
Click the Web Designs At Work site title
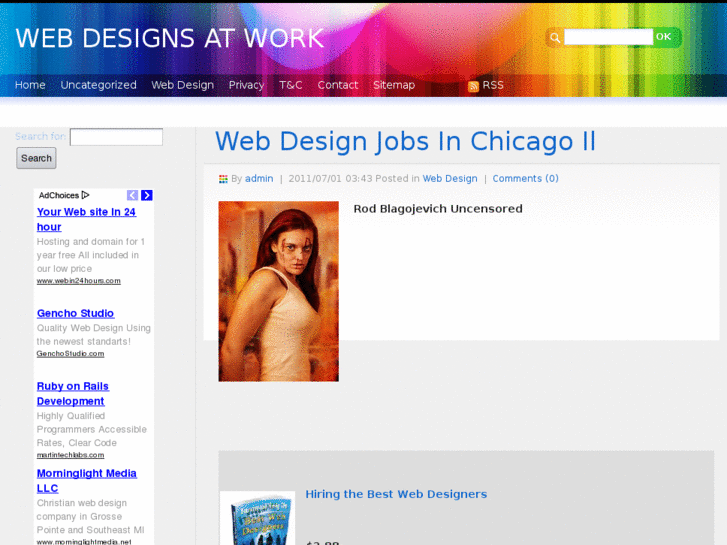170,38
